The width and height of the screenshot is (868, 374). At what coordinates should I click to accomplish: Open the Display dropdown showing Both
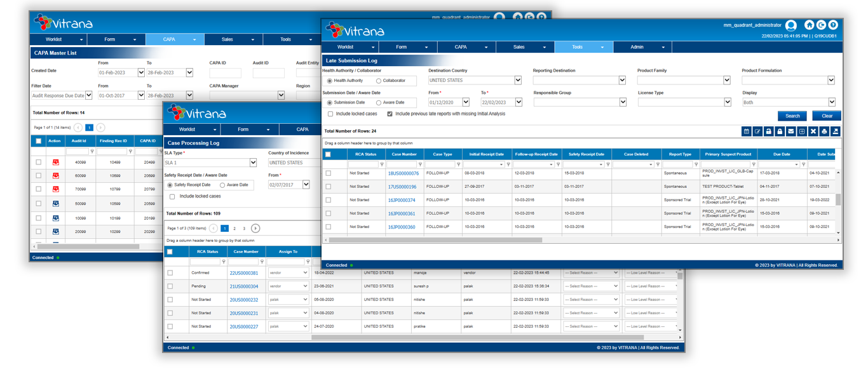coord(831,102)
